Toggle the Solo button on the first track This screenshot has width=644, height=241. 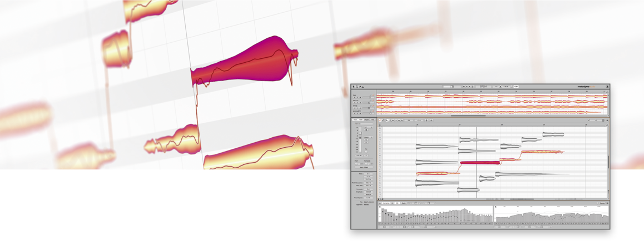tap(358, 97)
